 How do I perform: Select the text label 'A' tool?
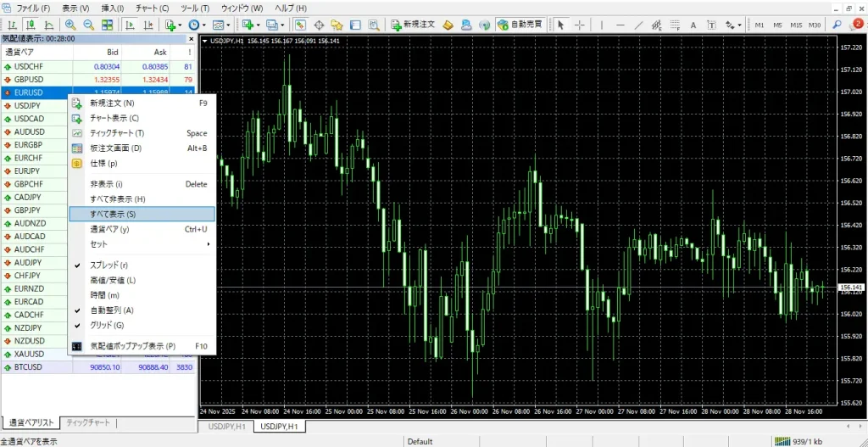[693, 25]
